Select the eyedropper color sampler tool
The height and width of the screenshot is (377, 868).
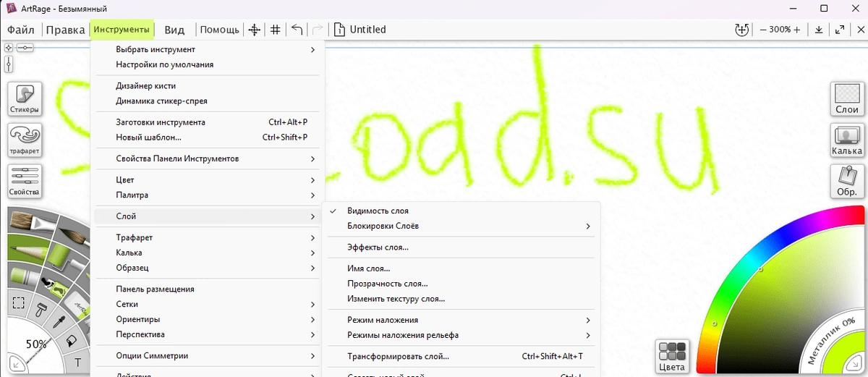60,322
